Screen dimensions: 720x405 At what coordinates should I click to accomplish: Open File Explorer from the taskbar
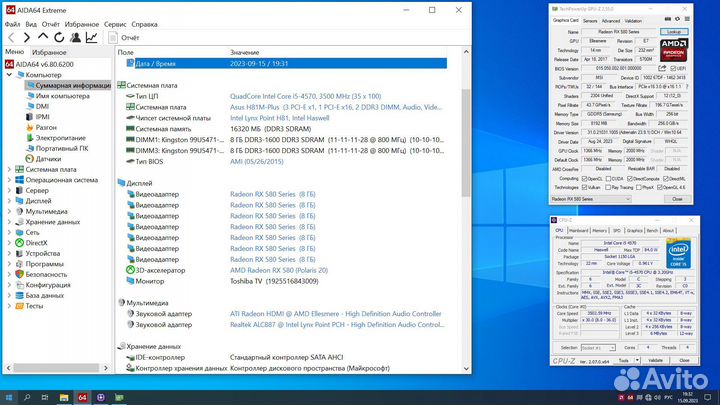(x=64, y=397)
